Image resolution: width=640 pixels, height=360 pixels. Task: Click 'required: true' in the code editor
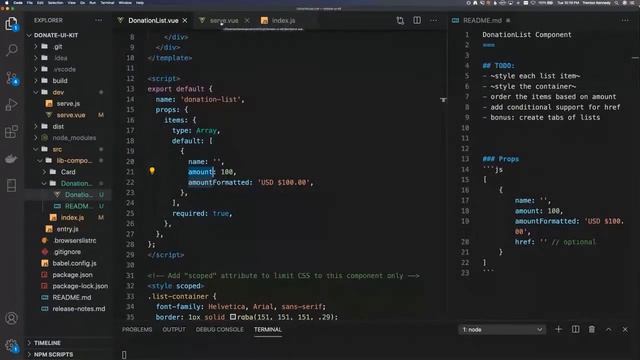[x=202, y=213]
